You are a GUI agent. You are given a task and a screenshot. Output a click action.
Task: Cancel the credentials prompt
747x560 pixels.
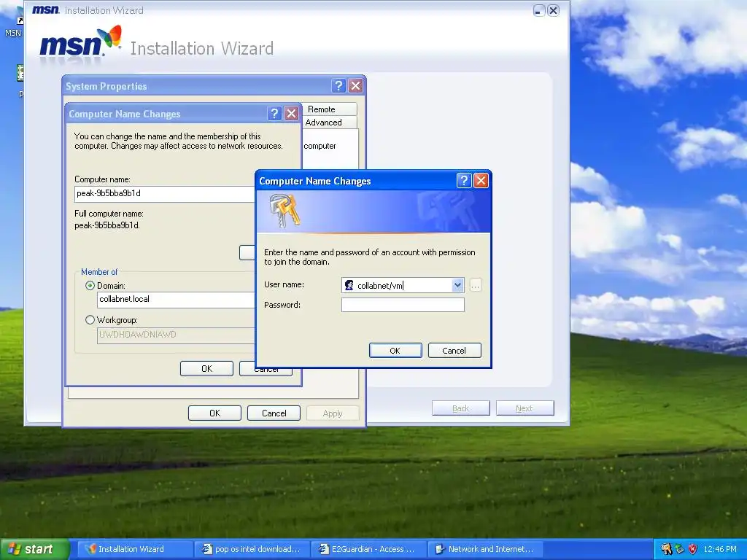tap(454, 351)
